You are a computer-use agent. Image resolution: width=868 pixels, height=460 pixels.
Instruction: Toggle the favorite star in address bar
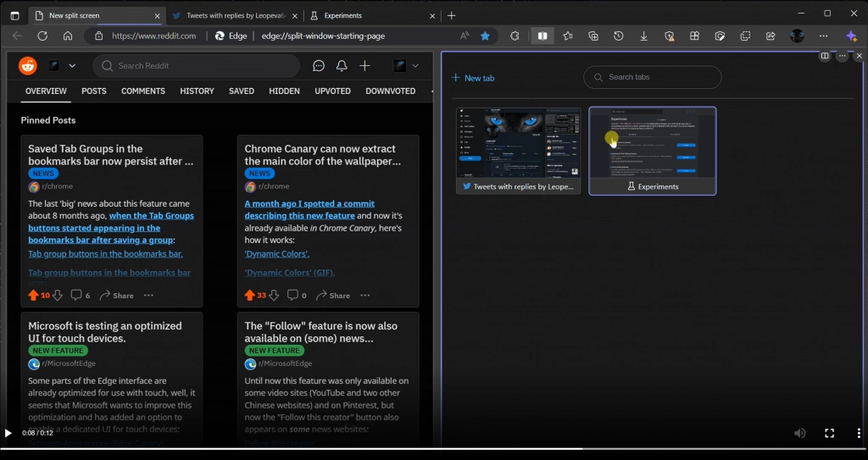pyautogui.click(x=485, y=36)
